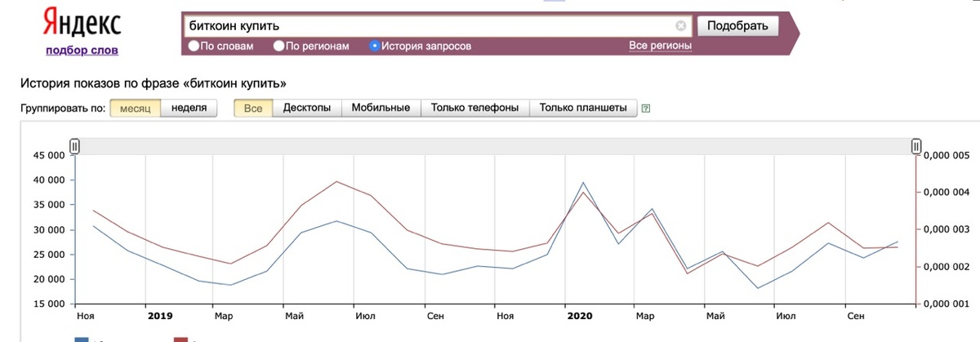Select the 'История запросов' radio button
Image resolution: width=980 pixels, height=342 pixels.
coord(374,47)
